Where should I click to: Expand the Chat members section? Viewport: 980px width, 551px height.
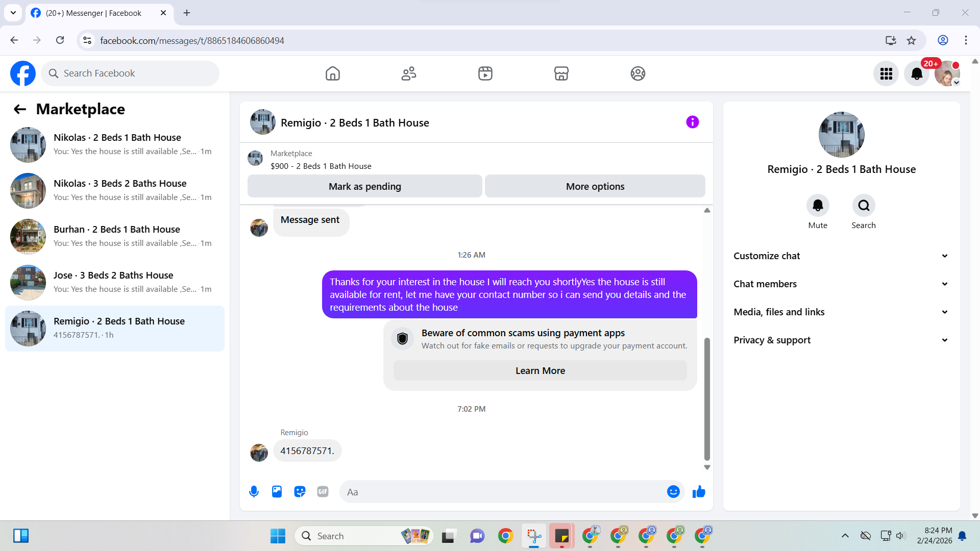[x=841, y=284]
